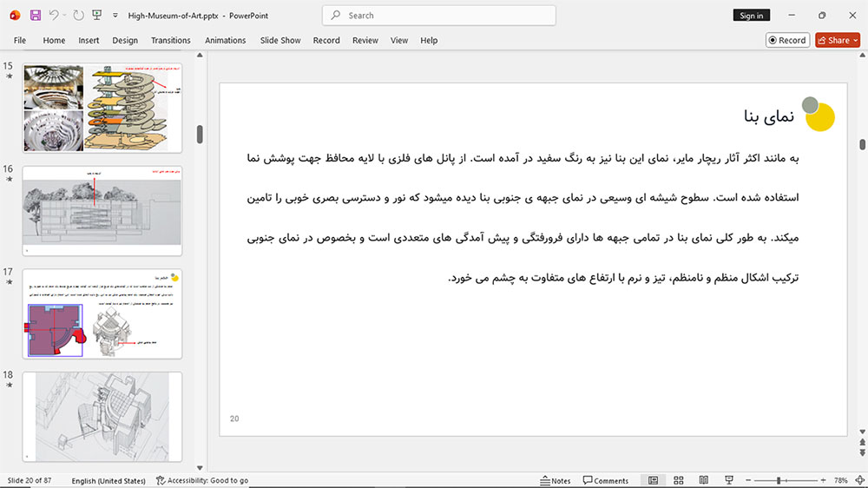The height and width of the screenshot is (488, 868).
Task: Select Normal view button in status bar
Action: tap(654, 480)
